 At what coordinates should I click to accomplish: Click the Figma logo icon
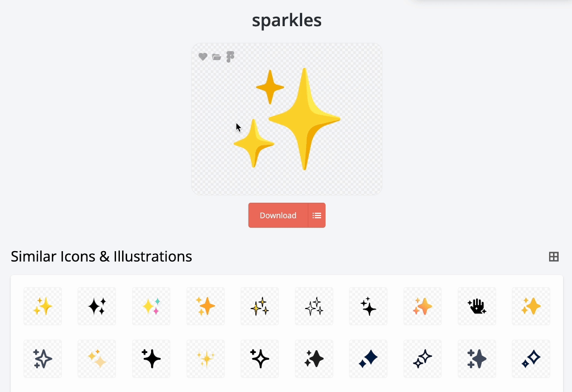click(230, 57)
